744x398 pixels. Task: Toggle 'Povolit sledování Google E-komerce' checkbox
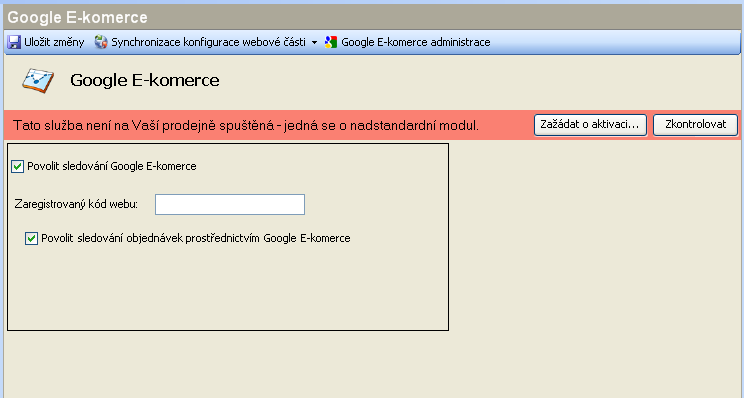point(18,167)
